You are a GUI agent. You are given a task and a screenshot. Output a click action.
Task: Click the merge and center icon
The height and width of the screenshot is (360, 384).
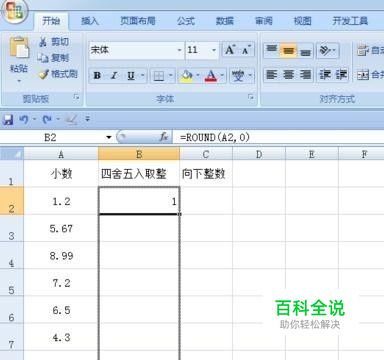[x=363, y=75]
